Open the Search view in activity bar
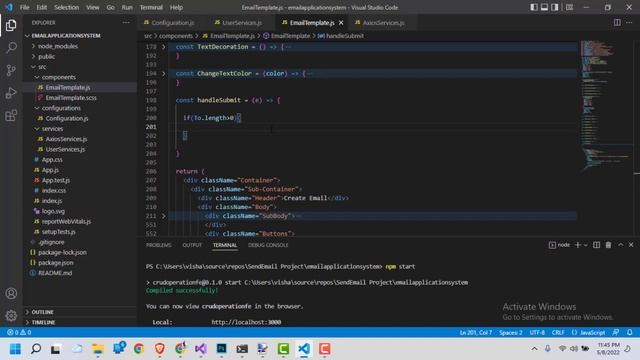The width and height of the screenshot is (640, 360). pyautogui.click(x=11, y=48)
